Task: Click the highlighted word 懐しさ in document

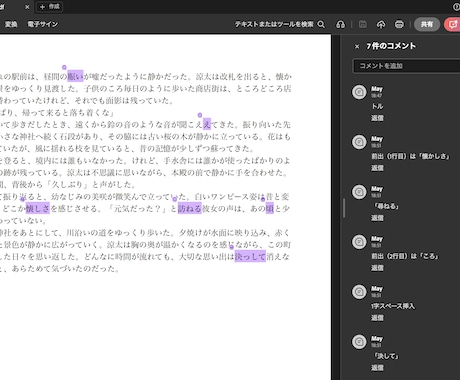Action: (x=38, y=208)
